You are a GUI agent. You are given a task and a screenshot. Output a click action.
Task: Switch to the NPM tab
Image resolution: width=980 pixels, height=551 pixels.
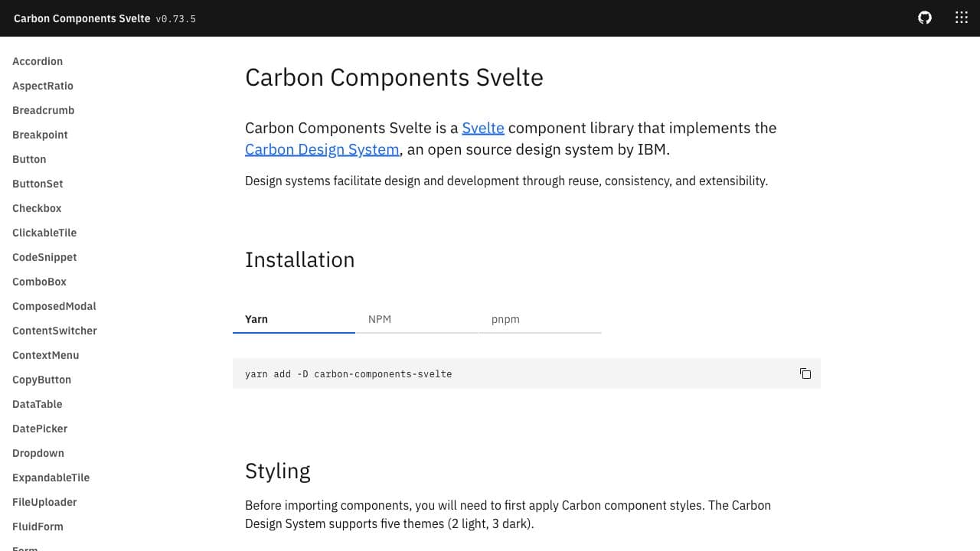[x=380, y=319]
